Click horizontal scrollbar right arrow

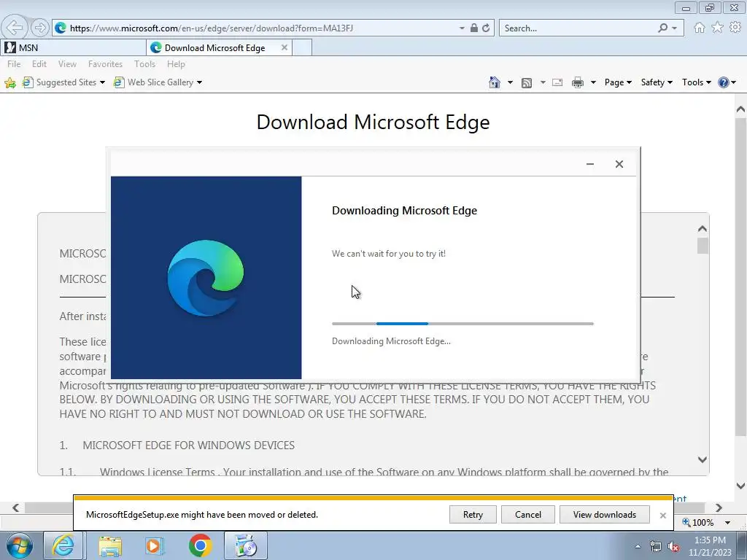tap(719, 507)
